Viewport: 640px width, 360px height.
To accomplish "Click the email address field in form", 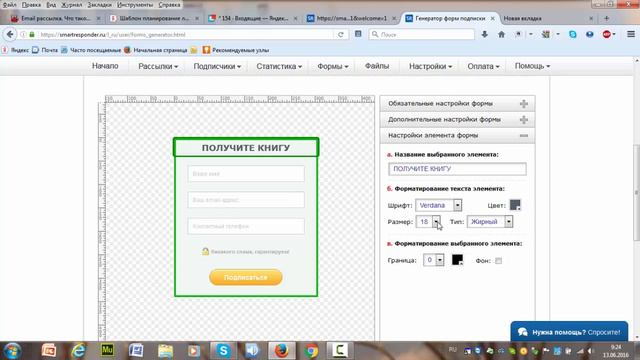I will 246,200.
